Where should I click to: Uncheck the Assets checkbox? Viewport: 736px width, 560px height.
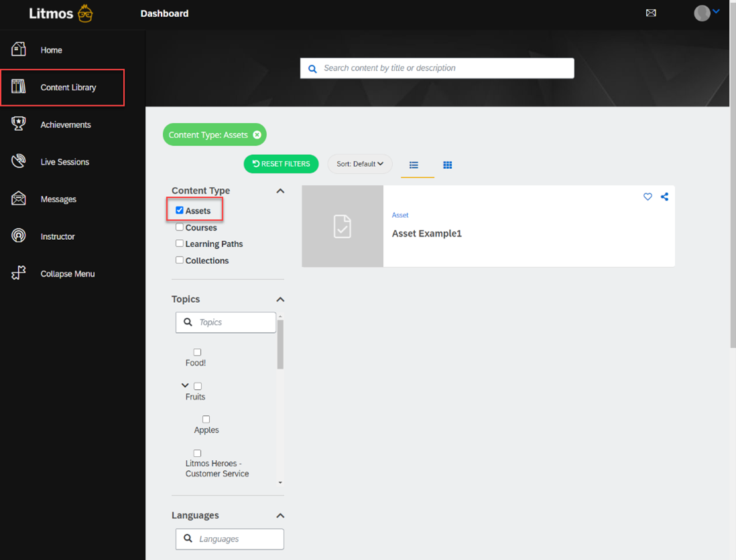[x=179, y=210]
